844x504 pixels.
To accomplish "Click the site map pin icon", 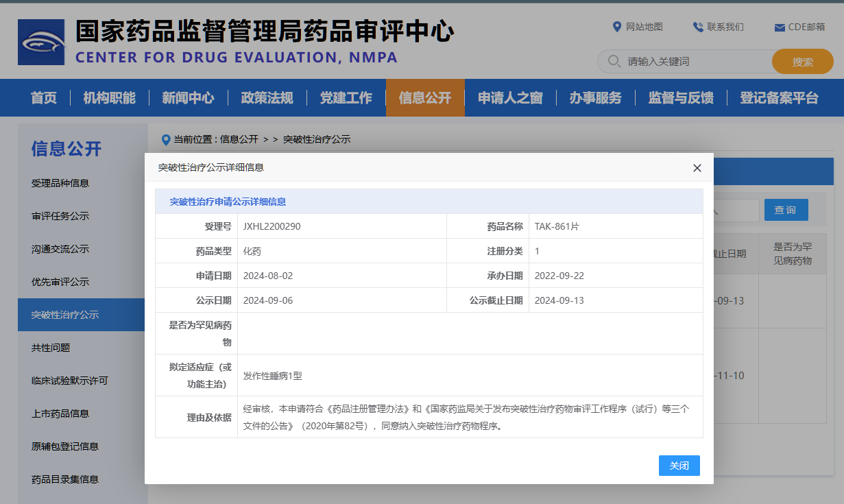I will 616,27.
